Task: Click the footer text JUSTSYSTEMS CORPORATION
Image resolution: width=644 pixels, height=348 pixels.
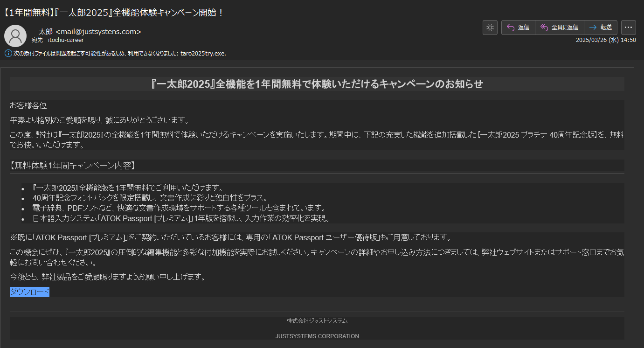Action: coord(317,336)
